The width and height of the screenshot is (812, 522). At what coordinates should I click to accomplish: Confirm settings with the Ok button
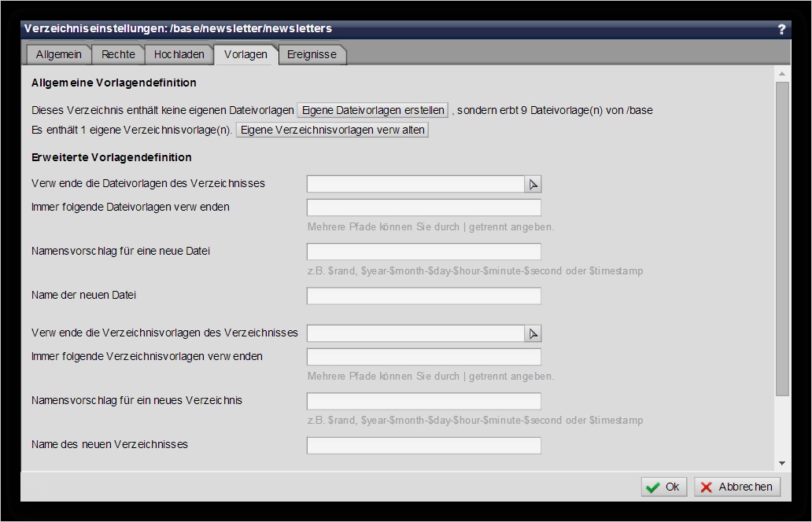click(663, 487)
